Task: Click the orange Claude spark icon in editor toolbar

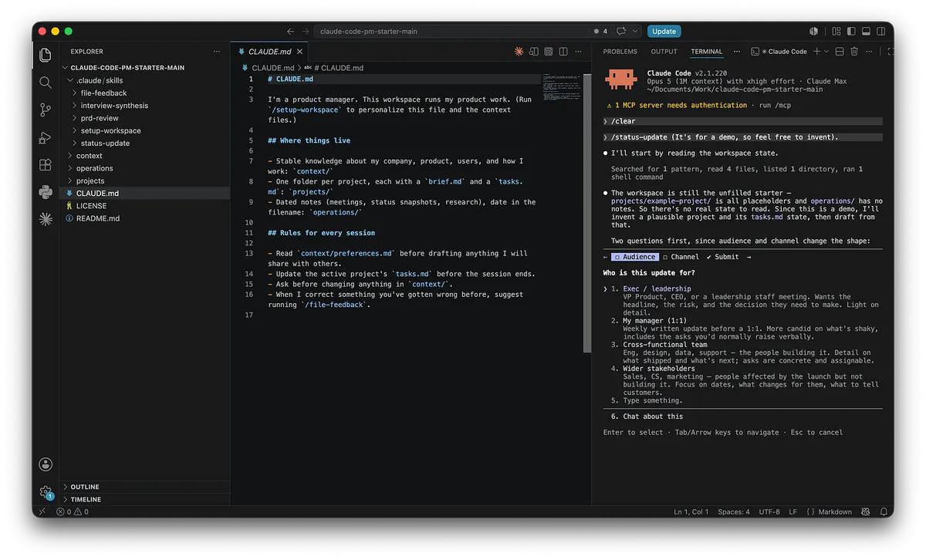Action: coord(519,52)
